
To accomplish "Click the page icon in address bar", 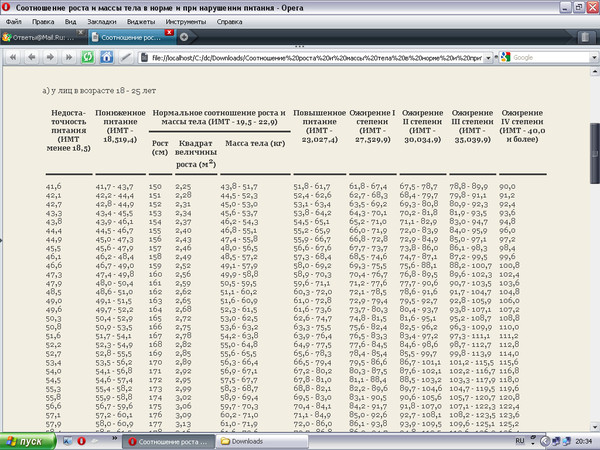I will point(144,58).
